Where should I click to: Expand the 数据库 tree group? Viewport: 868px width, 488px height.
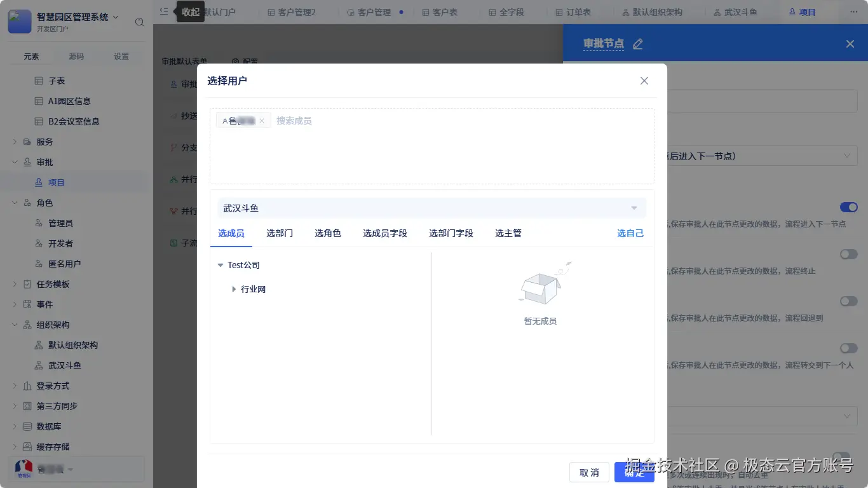point(15,426)
